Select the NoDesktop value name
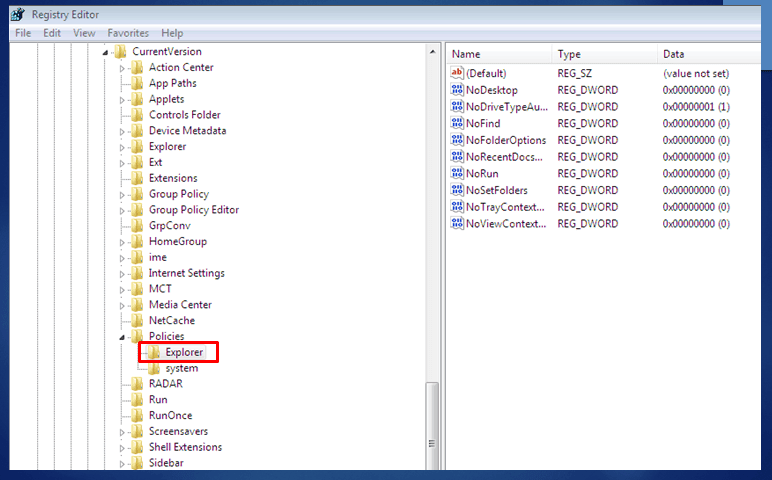Viewport: 772px width, 480px height. click(491, 90)
